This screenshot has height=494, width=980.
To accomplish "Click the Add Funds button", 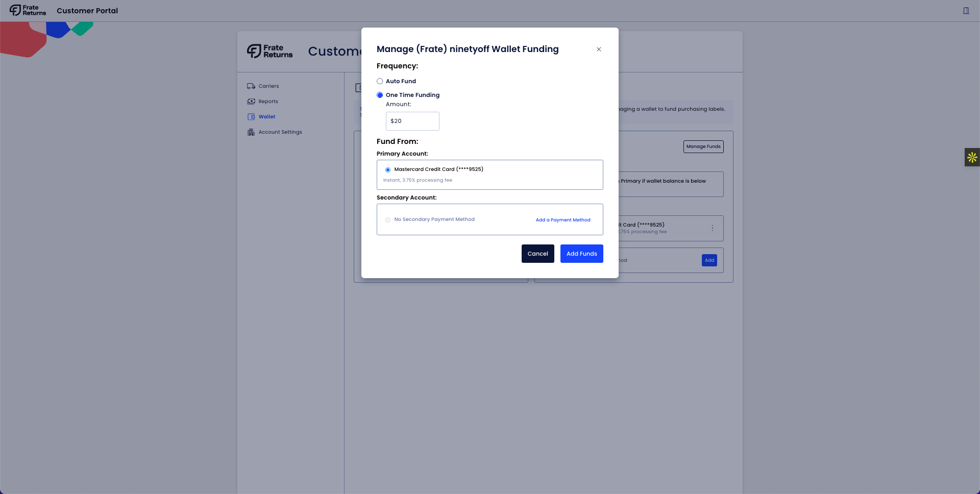I will coord(582,254).
